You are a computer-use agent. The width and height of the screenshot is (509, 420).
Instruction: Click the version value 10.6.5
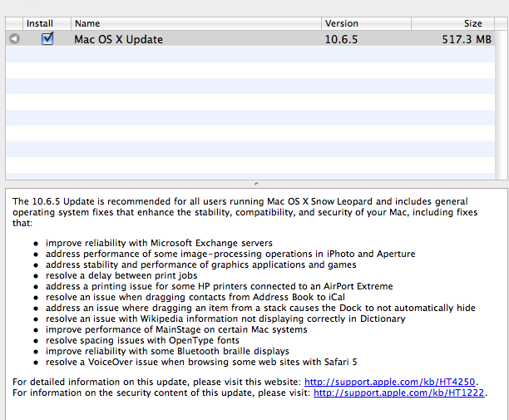tap(341, 40)
